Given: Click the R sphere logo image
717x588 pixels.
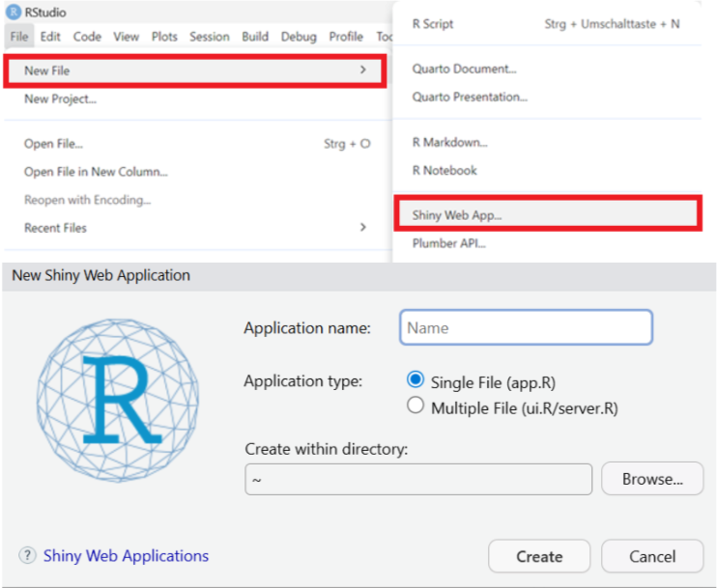Looking at the screenshot, I should (118, 401).
